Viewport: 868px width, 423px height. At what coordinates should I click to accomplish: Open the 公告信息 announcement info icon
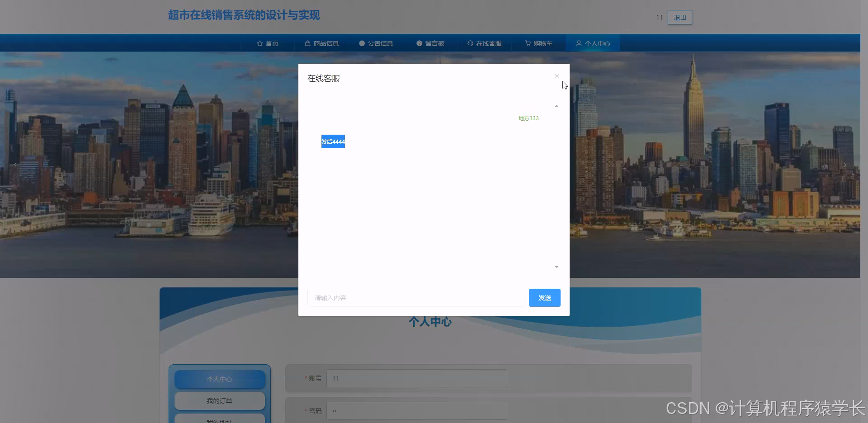(361, 43)
